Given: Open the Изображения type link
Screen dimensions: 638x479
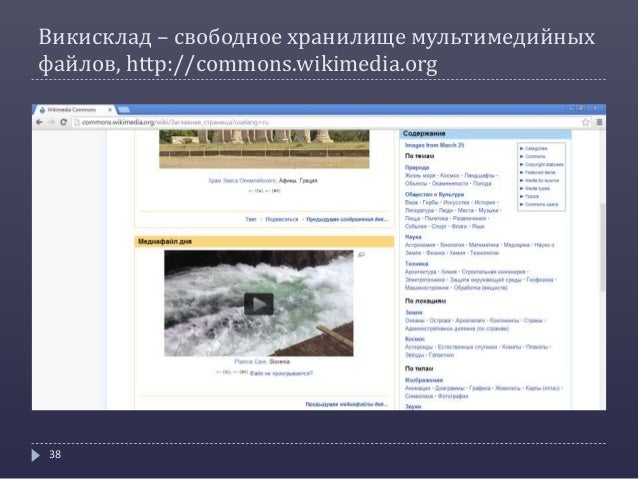Looking at the screenshot, I should [x=424, y=380].
